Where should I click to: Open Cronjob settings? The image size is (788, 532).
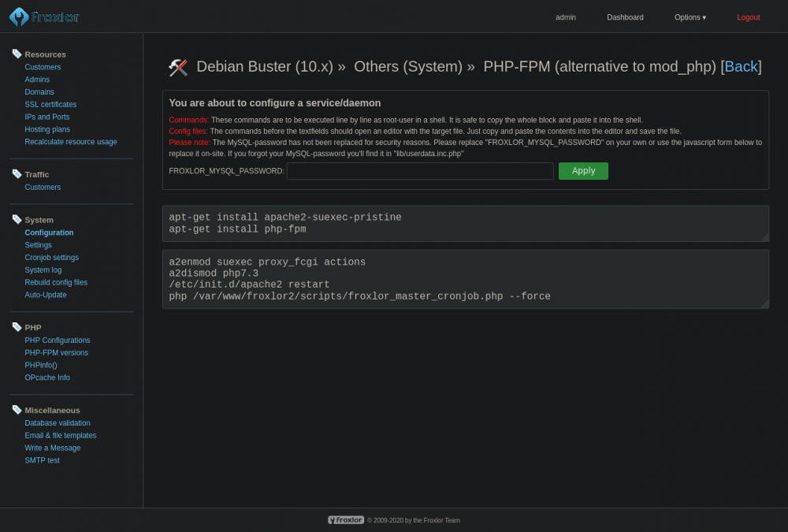click(x=52, y=258)
